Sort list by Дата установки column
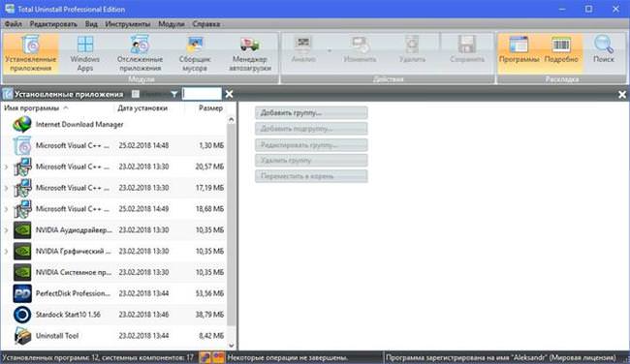The width and height of the screenshot is (630, 364). tap(142, 108)
